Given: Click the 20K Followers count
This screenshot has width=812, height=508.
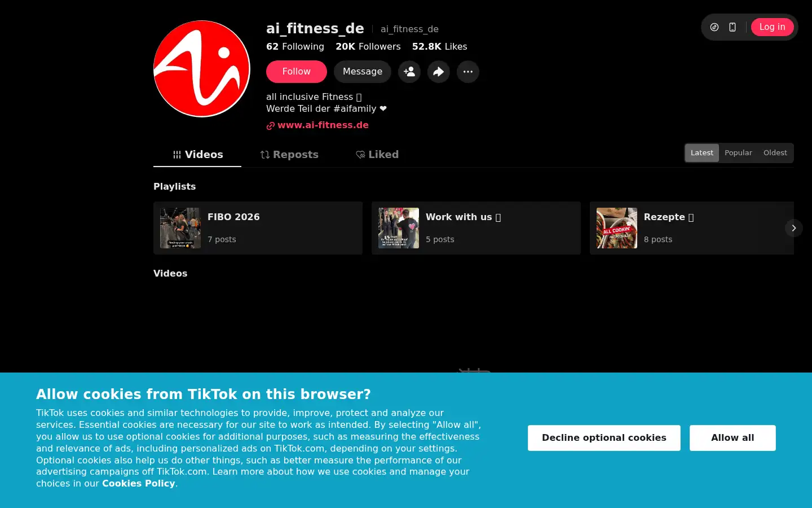Looking at the screenshot, I should (368, 47).
